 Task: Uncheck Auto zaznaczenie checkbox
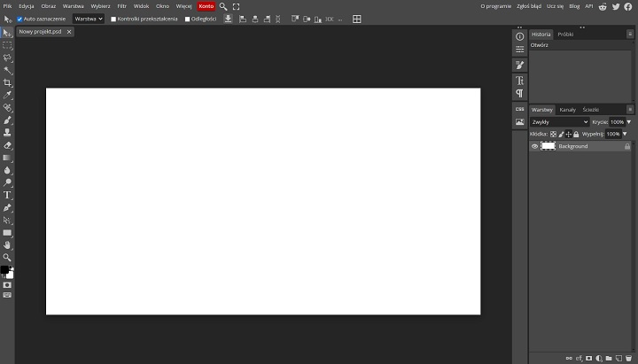(20, 19)
